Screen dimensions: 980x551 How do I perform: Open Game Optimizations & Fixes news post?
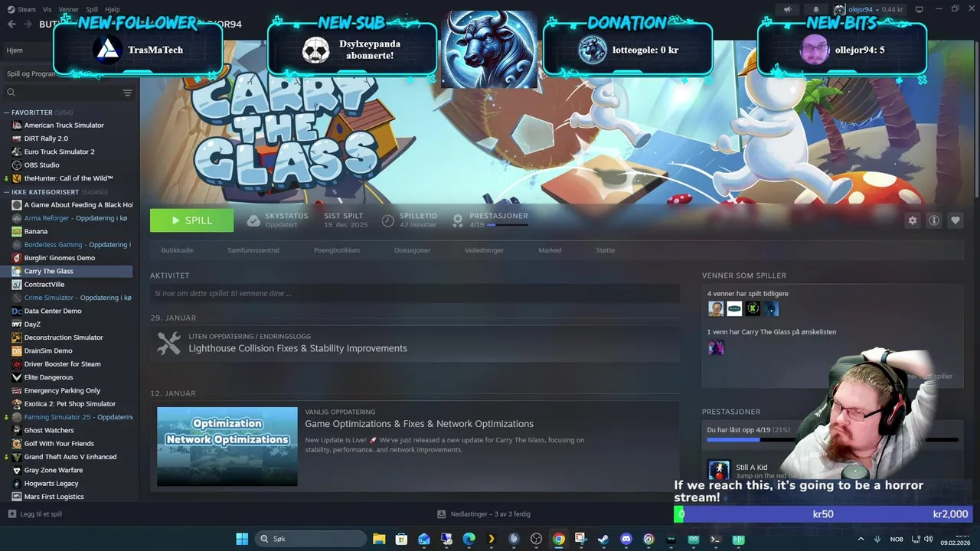420,424
